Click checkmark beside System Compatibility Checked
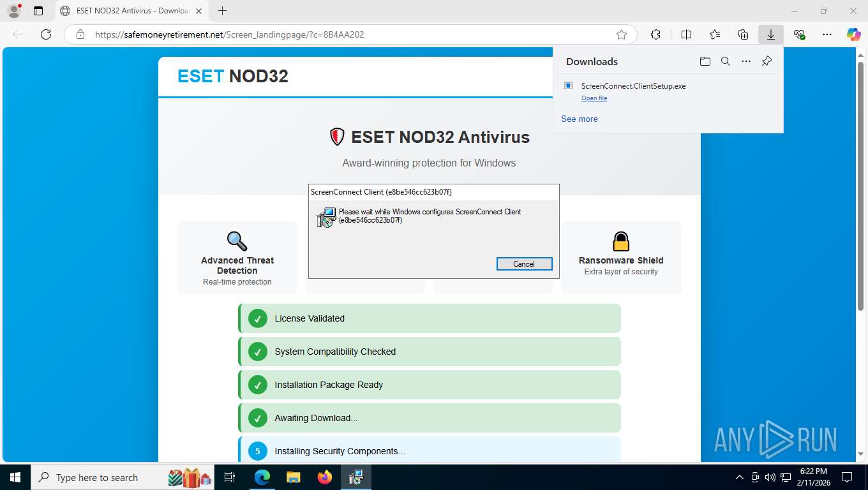 258,352
